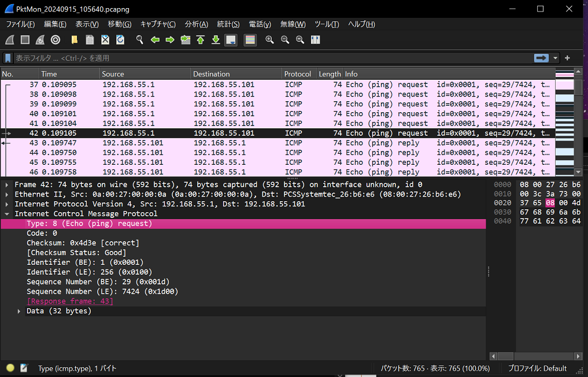
Task: Open the 電話 menu
Action: click(x=260, y=24)
